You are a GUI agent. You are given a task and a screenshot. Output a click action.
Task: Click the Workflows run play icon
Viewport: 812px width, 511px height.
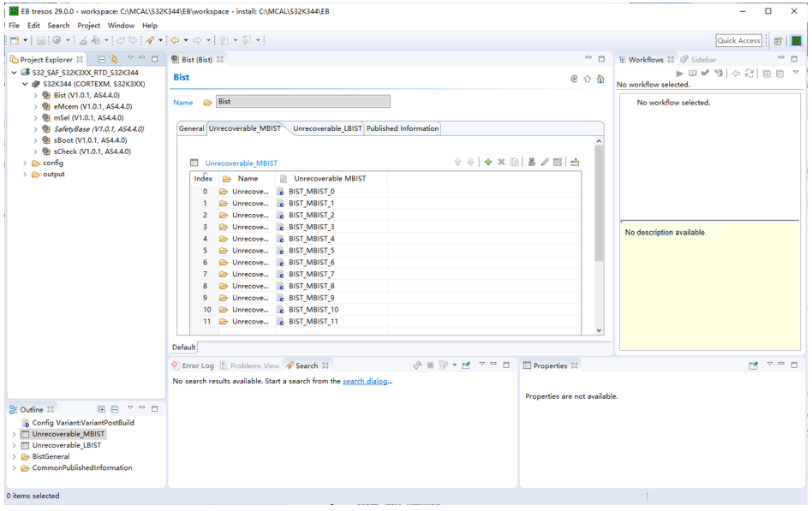[680, 74]
